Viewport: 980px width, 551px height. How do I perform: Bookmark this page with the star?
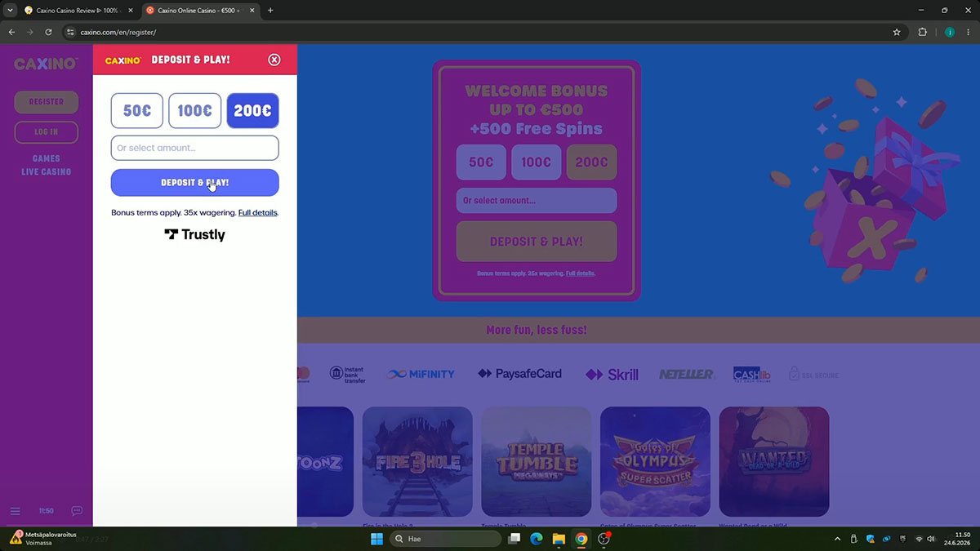897,32
